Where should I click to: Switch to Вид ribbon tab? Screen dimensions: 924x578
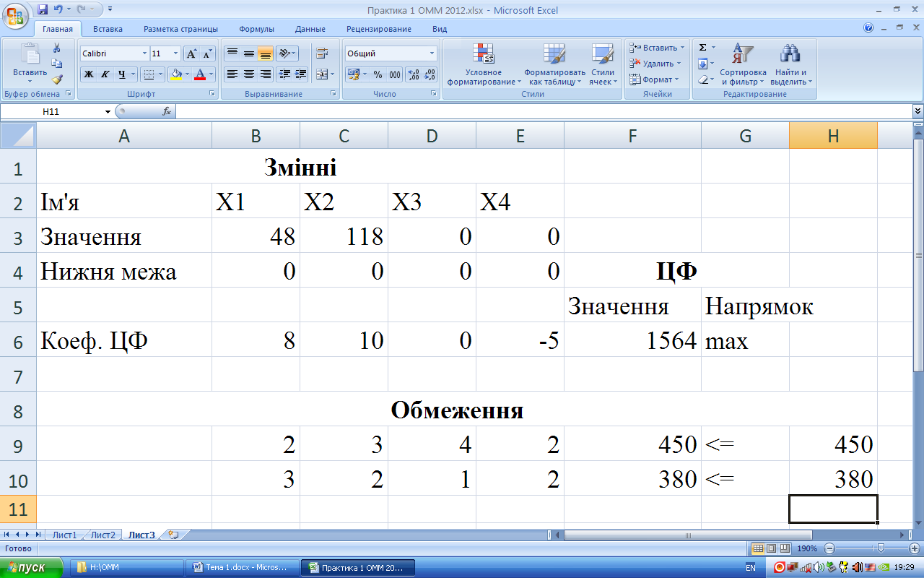(440, 29)
